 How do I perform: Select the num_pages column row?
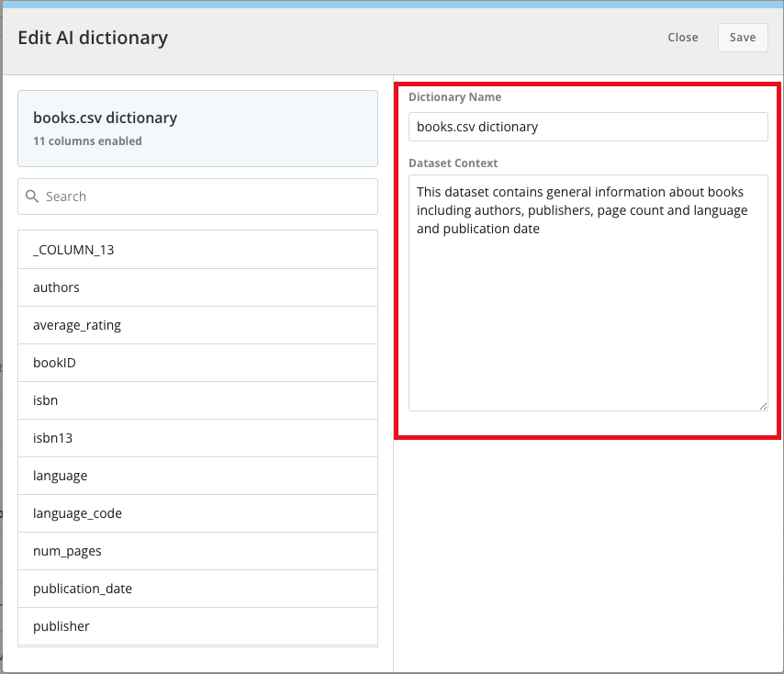pos(197,551)
